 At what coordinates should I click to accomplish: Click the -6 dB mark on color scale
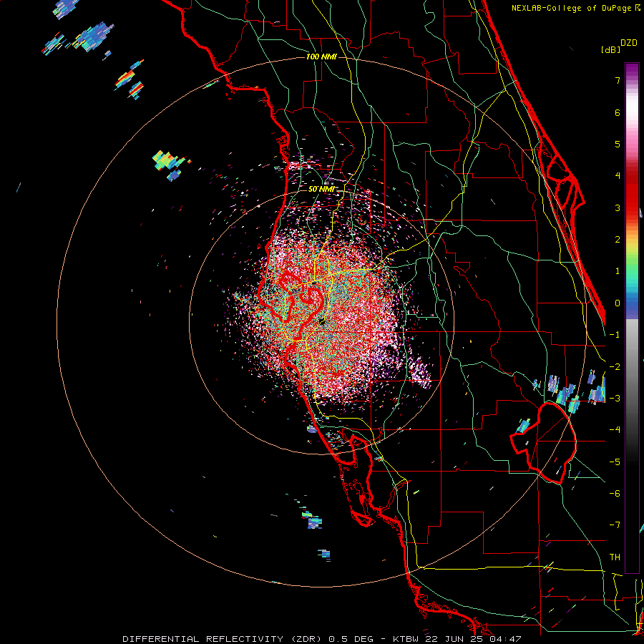tap(615, 494)
